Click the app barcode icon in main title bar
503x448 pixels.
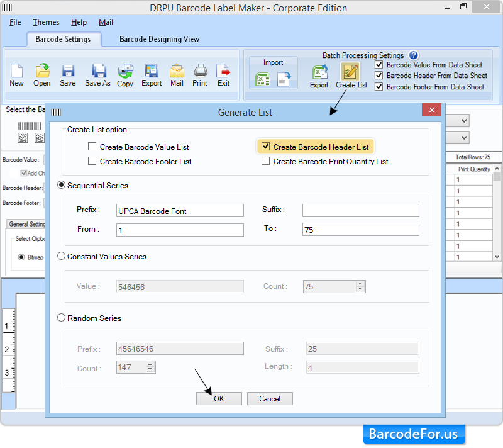tap(7, 8)
